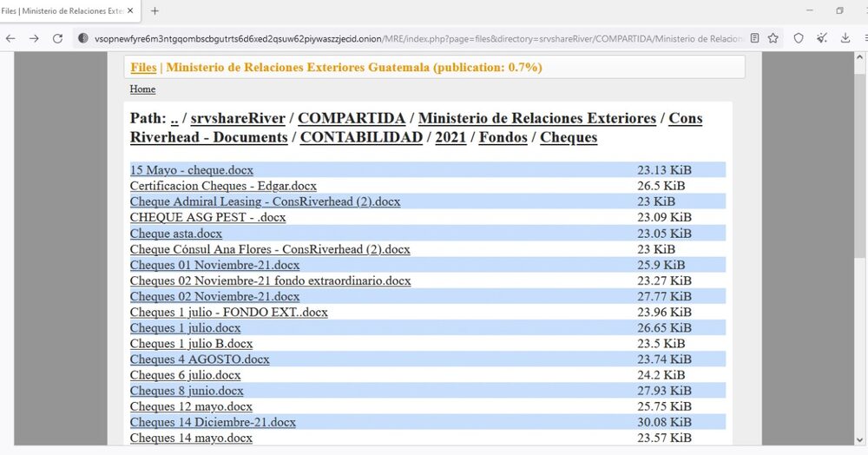Open srvshareRiver in the path
868x455 pixels.
click(238, 118)
